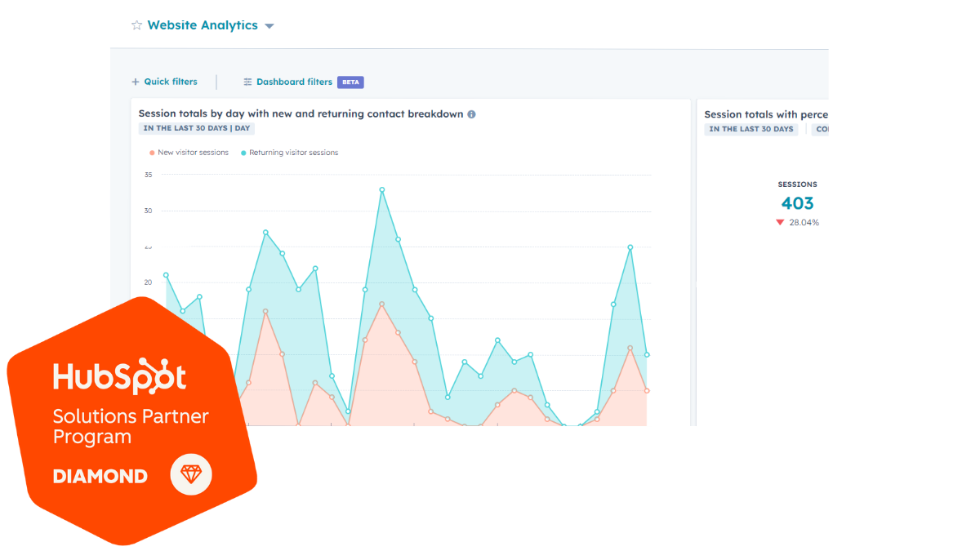This screenshot has height=551, width=980.
Task: Open the date range tag on the second report
Action: pyautogui.click(x=751, y=129)
